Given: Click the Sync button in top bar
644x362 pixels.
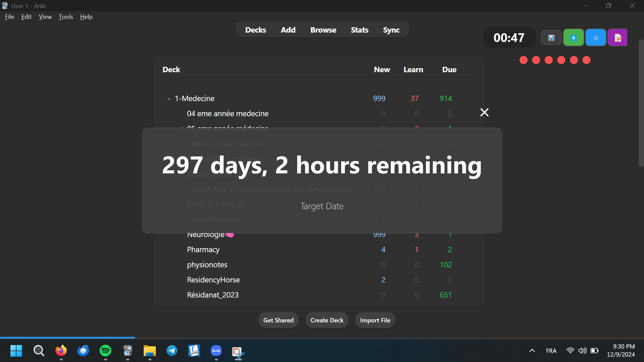Looking at the screenshot, I should click(391, 30).
